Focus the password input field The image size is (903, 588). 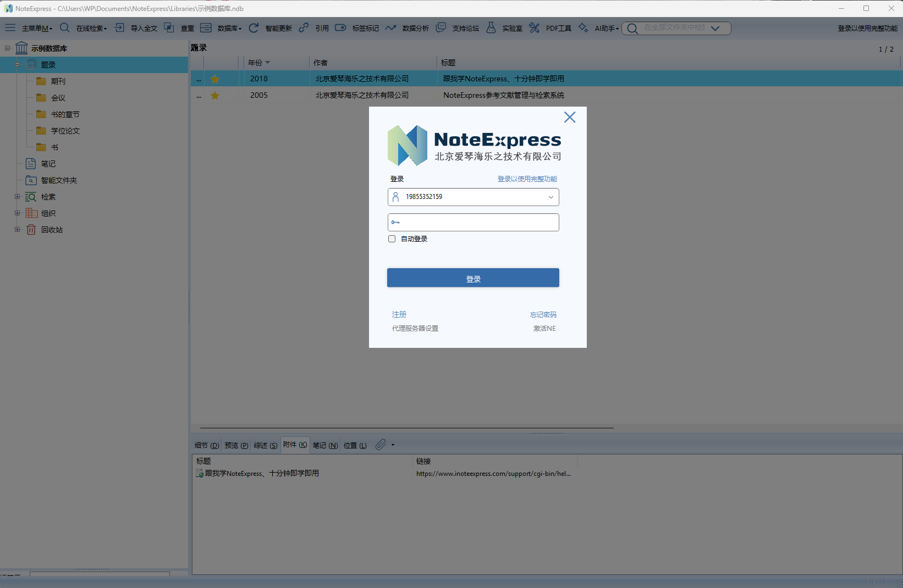(473, 222)
